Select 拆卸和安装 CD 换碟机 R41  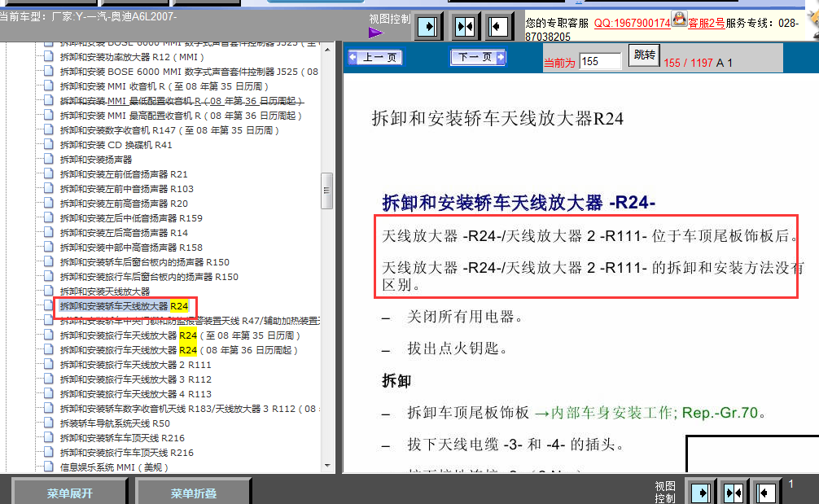(x=116, y=145)
